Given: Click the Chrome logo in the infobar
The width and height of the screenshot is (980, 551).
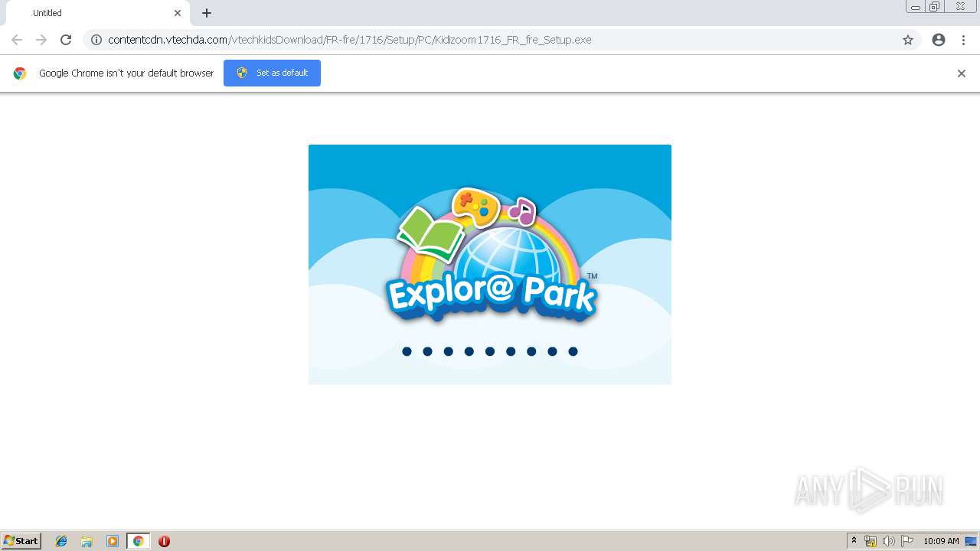Looking at the screenshot, I should click(20, 73).
